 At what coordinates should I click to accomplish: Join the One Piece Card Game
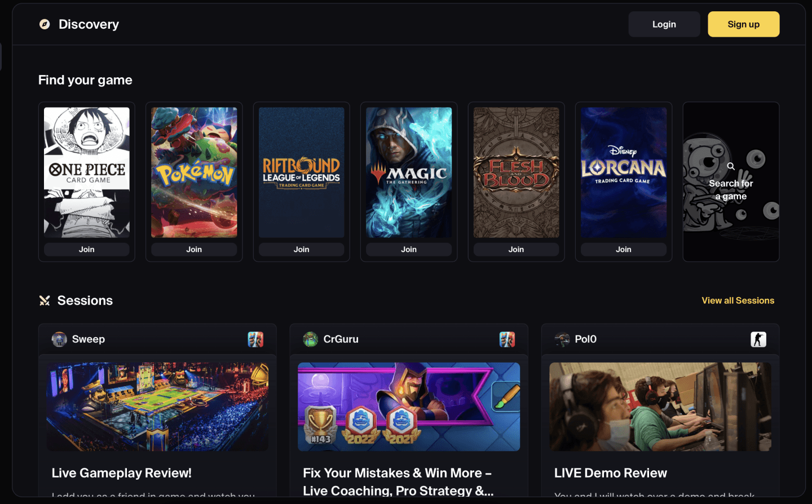(87, 249)
